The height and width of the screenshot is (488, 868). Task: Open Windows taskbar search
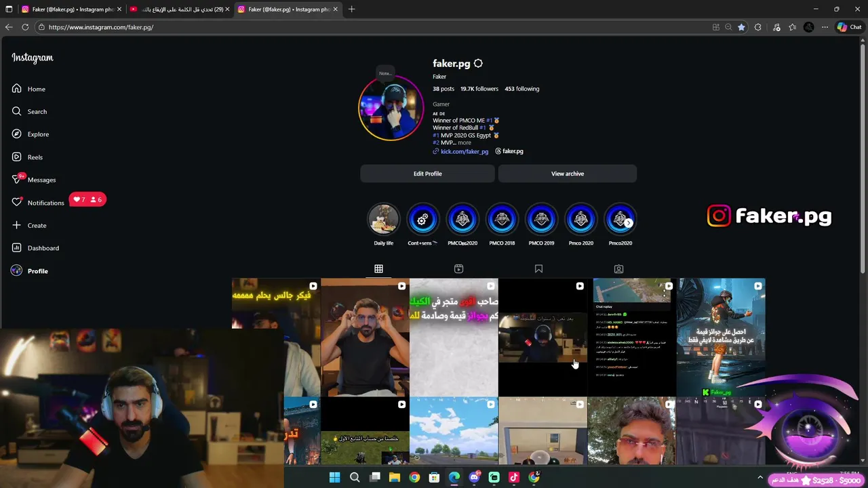(355, 478)
